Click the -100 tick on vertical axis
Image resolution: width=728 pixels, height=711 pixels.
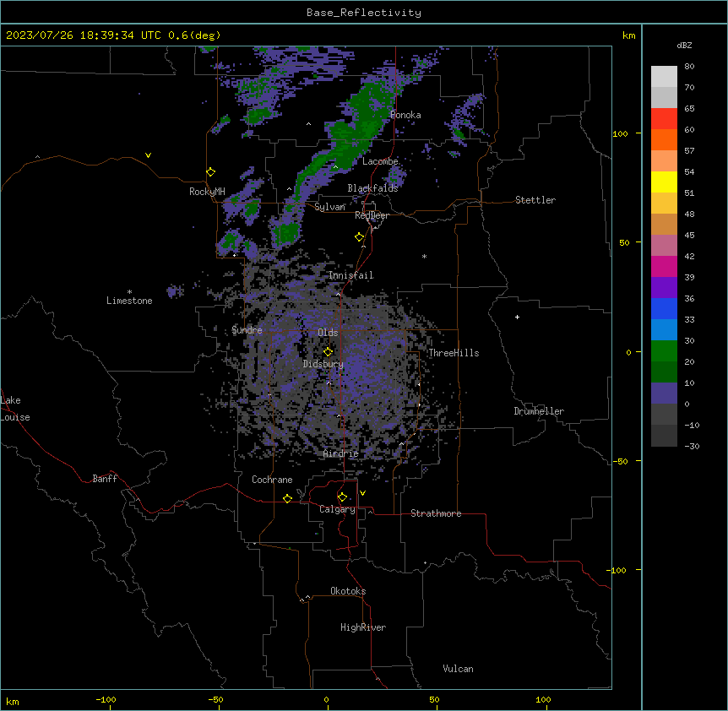(x=617, y=570)
